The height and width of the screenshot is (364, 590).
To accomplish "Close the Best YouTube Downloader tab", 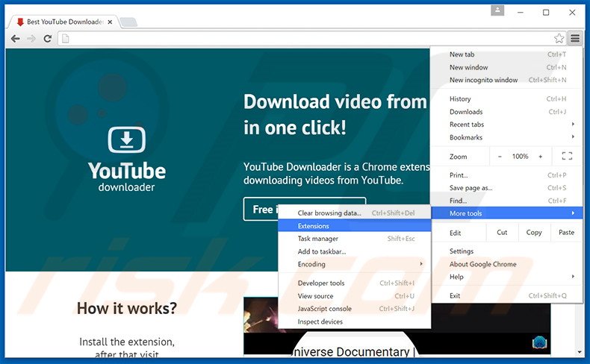I will (x=110, y=22).
